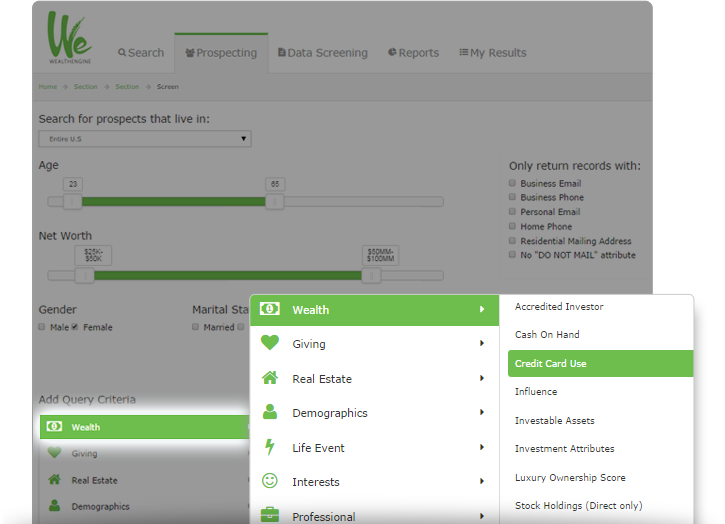This screenshot has width=725, height=524.
Task: Click the money icon in popup Wealth row
Action: (270, 309)
